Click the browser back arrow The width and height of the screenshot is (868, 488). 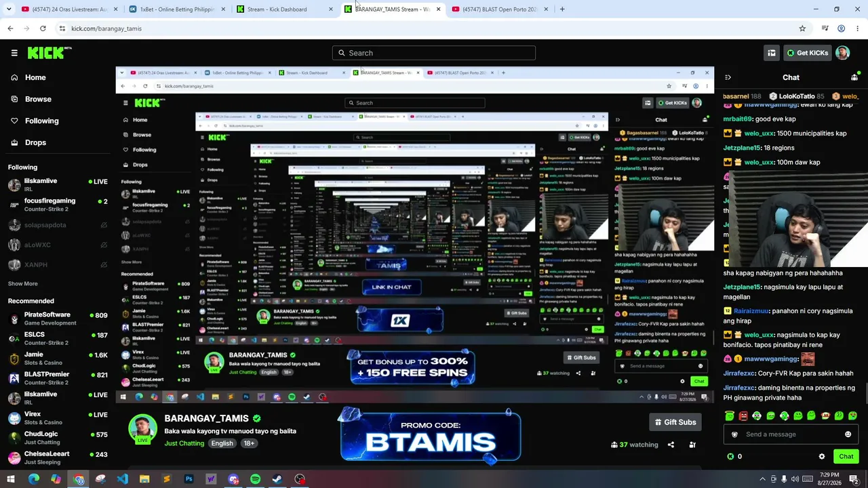click(10, 28)
